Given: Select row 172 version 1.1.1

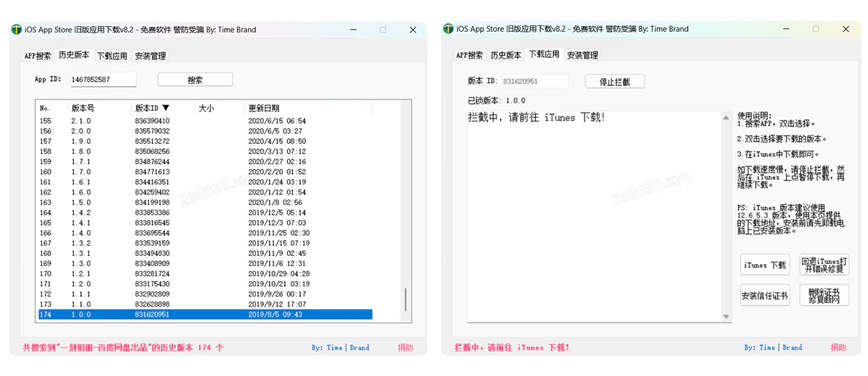Looking at the screenshot, I should [205, 294].
